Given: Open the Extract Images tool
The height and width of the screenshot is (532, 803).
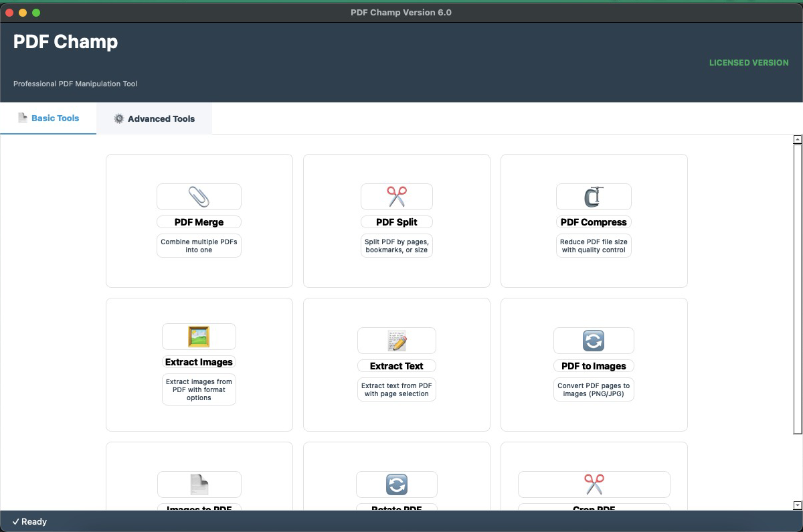Looking at the screenshot, I should coord(199,361).
